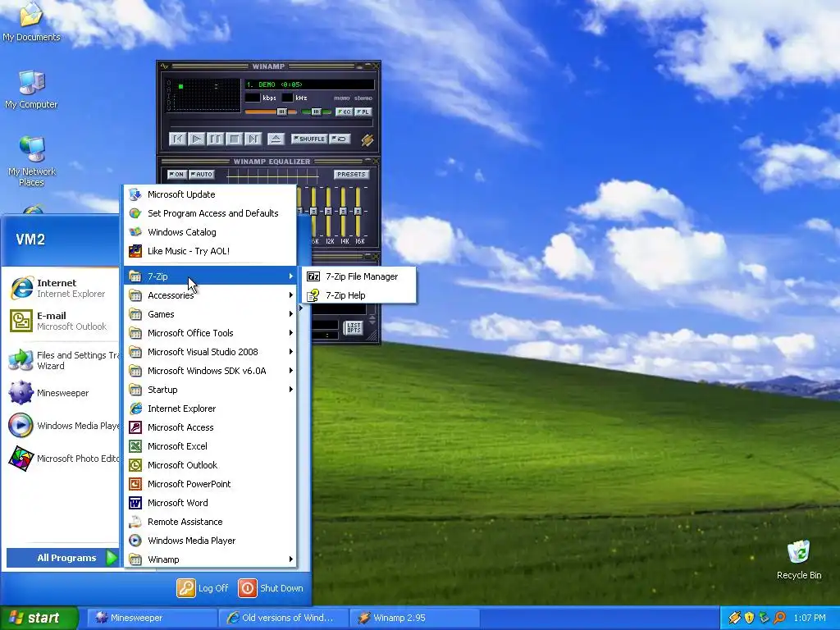This screenshot has width=840, height=630.
Task: Click the Winamp eject/open file button
Action: tap(276, 139)
